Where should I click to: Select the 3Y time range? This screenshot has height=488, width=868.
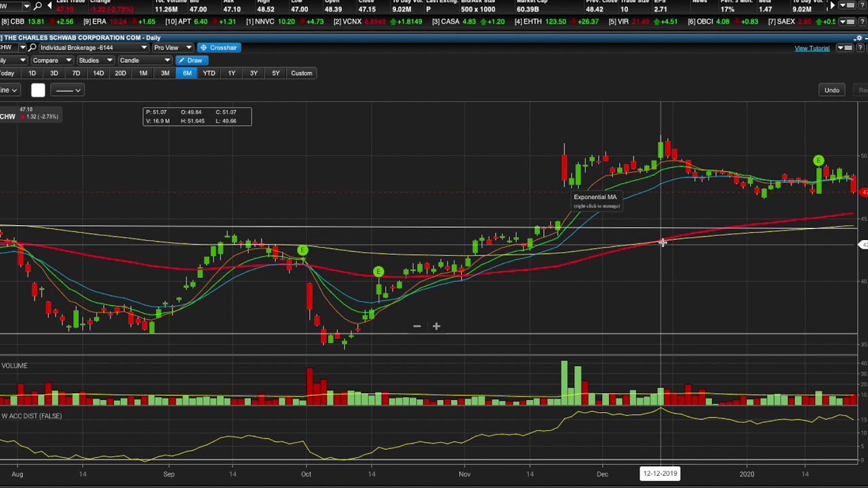pos(254,73)
